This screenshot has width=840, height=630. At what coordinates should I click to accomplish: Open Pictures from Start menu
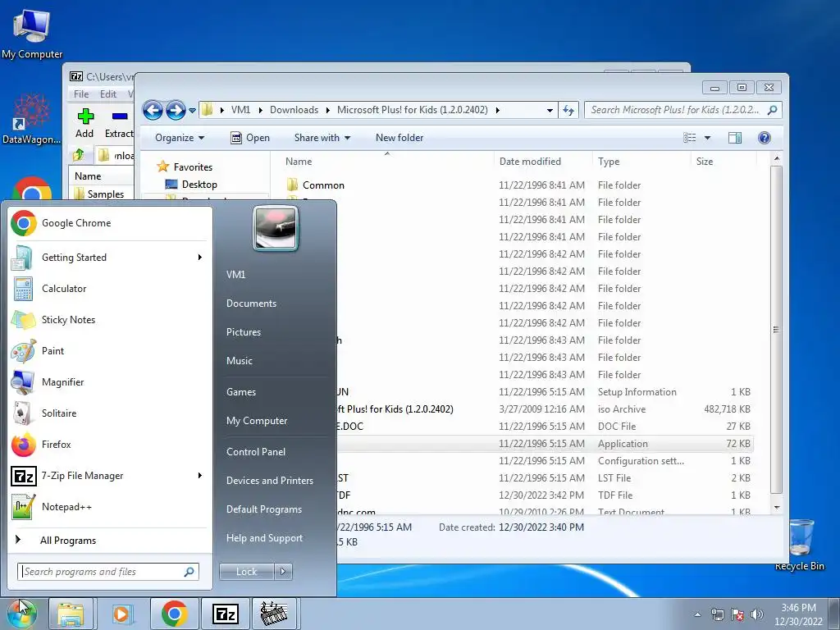tap(244, 332)
